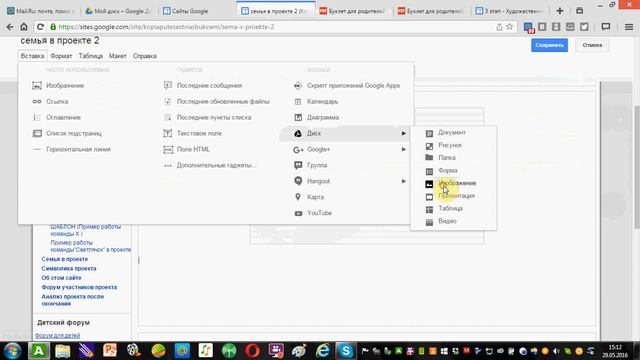Open the Макет menu
640x360 pixels.
point(118,56)
